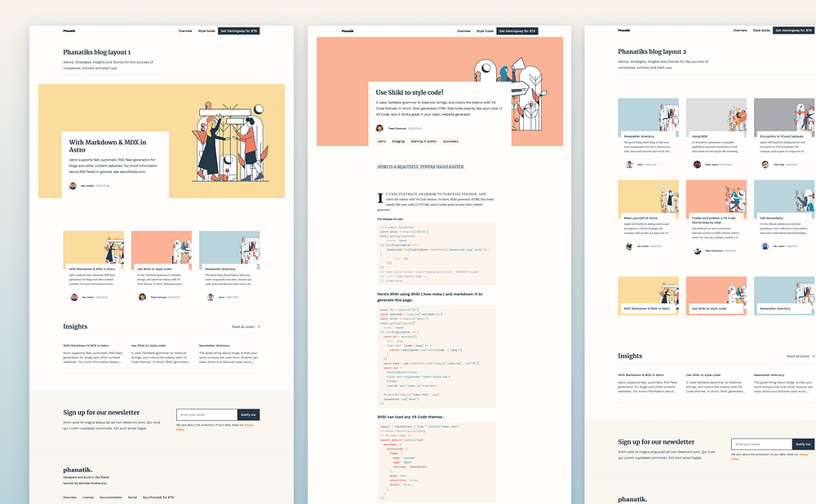Viewport: 816px width, 504px height.
Task: Click the phanatik. footer logo on left page
Action: (78, 470)
